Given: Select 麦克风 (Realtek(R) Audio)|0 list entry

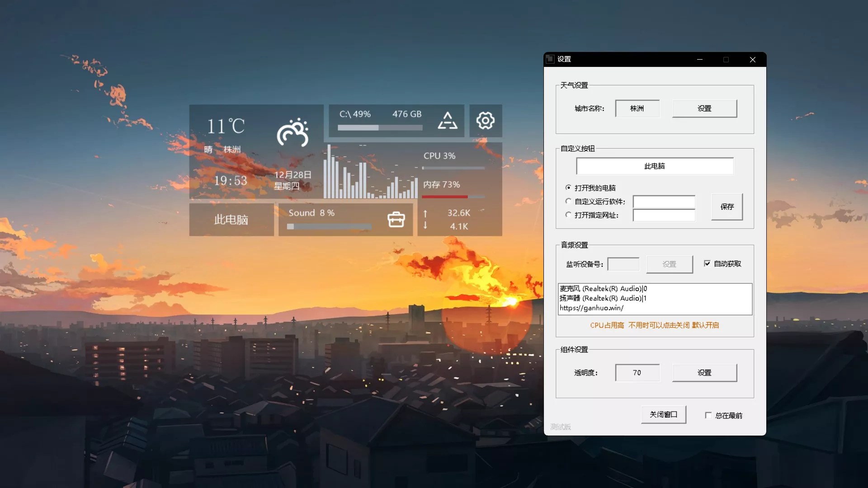Looking at the screenshot, I should click(x=604, y=288).
